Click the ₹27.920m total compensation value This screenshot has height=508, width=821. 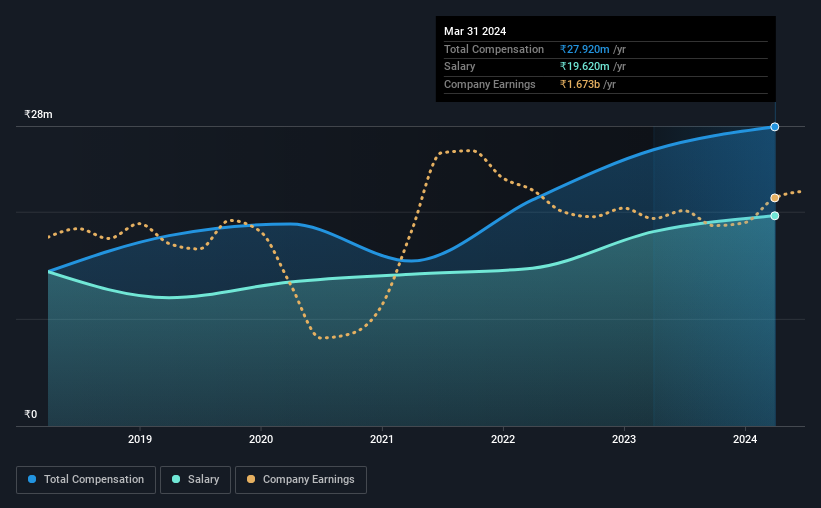pyautogui.click(x=584, y=49)
